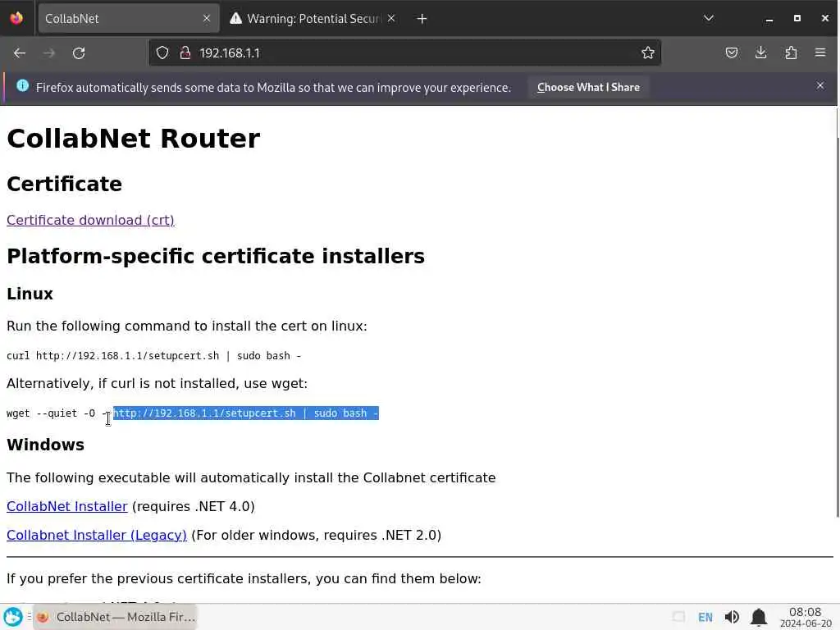The width and height of the screenshot is (840, 630).
Task: Open the Extensions puzzle icon
Action: tap(791, 52)
